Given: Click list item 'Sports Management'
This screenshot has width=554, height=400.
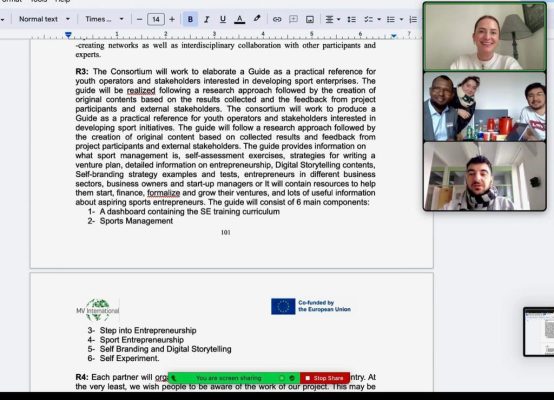Looking at the screenshot, I should pyautogui.click(x=136, y=221).
